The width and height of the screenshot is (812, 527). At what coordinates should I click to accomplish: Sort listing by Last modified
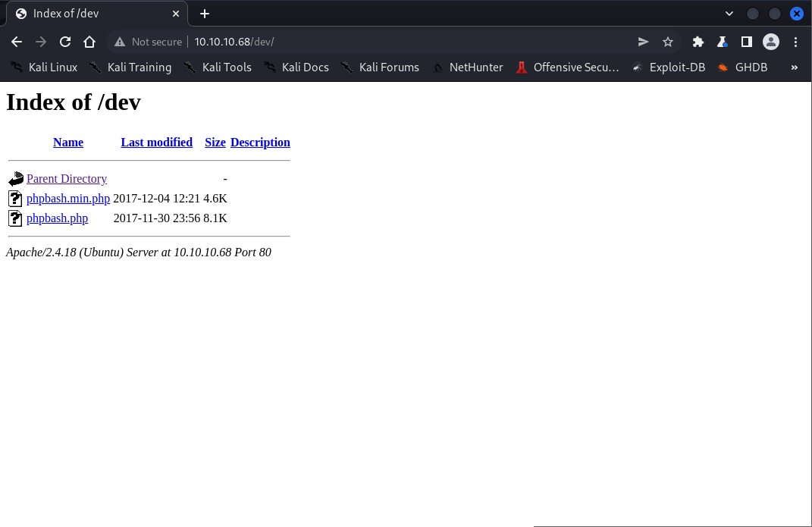pos(156,142)
